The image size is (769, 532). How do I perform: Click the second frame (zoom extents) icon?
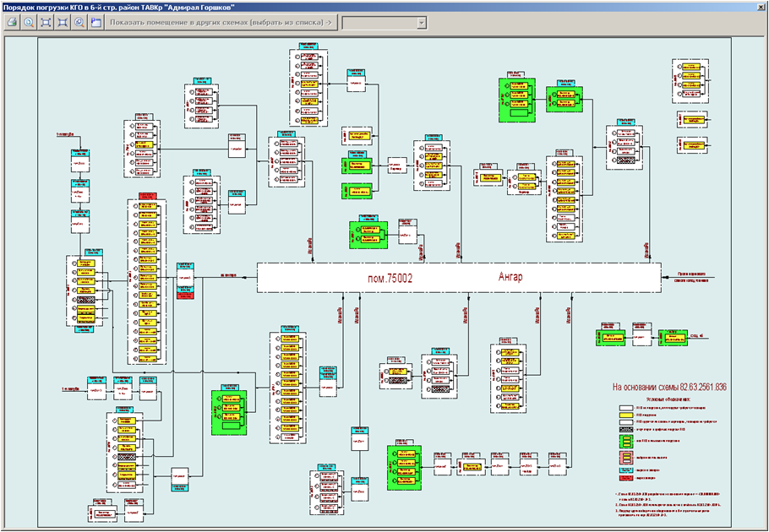point(62,22)
